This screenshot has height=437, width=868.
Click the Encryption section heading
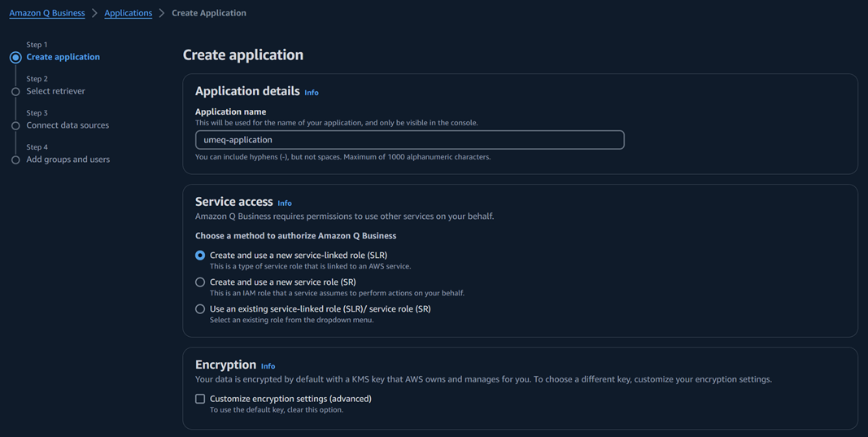point(226,365)
